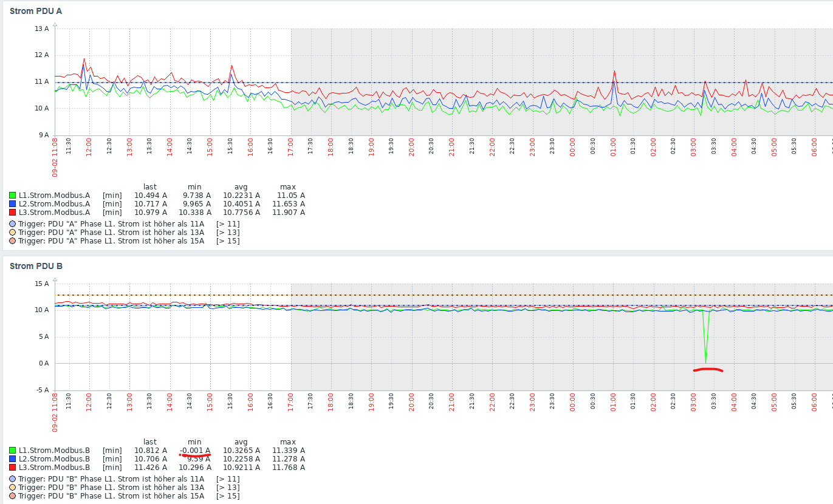Select the legend name "L1.Strom.Modbus.A"

tap(54, 196)
